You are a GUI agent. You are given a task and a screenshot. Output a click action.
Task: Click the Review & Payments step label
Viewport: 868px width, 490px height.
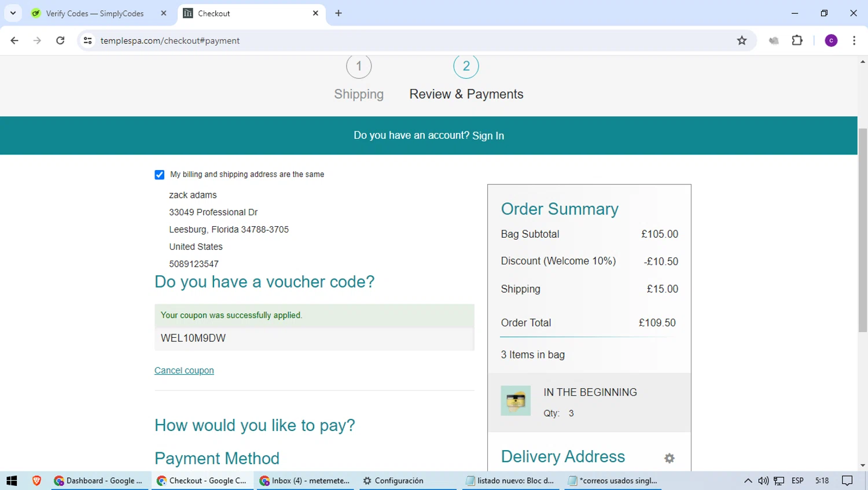point(466,94)
